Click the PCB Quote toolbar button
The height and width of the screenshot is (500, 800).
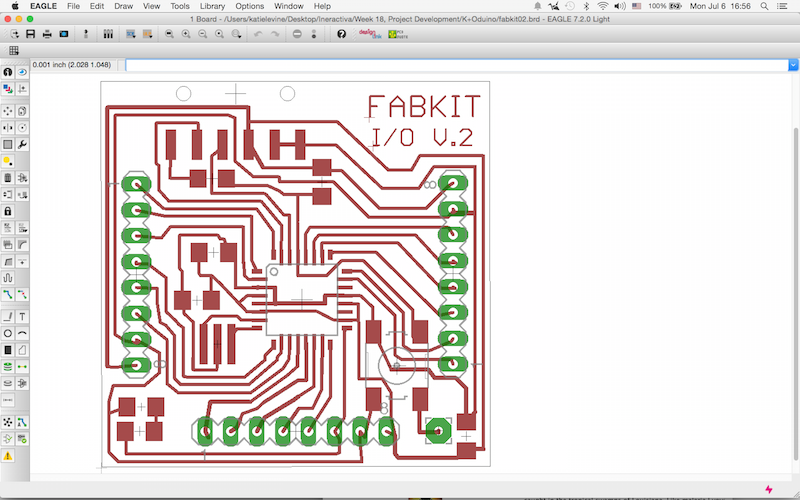tap(397, 34)
